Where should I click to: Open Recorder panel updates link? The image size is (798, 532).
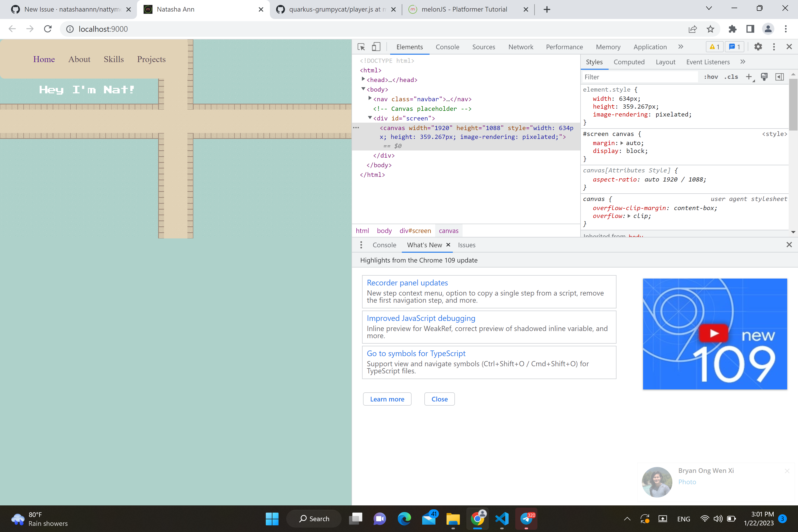click(407, 283)
